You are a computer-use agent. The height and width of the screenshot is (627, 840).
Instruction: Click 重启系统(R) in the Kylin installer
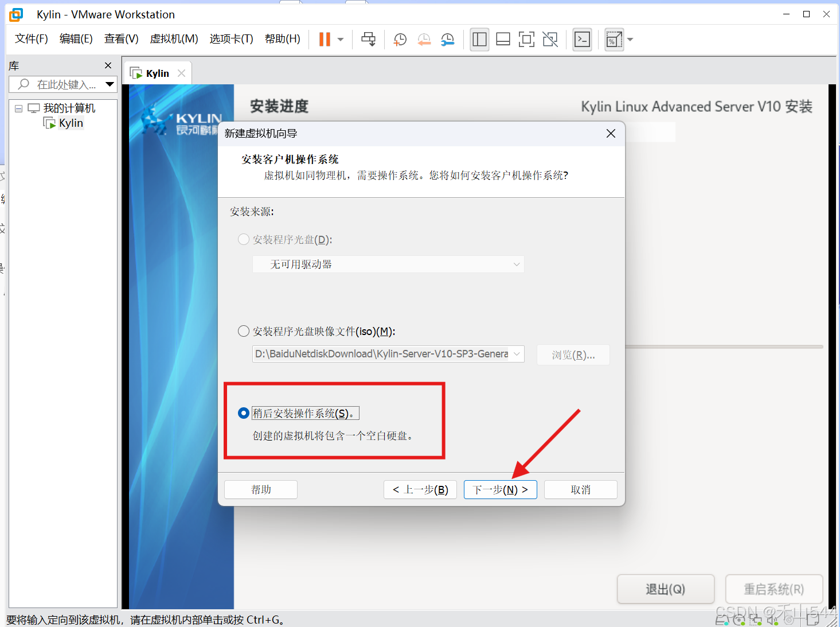[774, 589]
